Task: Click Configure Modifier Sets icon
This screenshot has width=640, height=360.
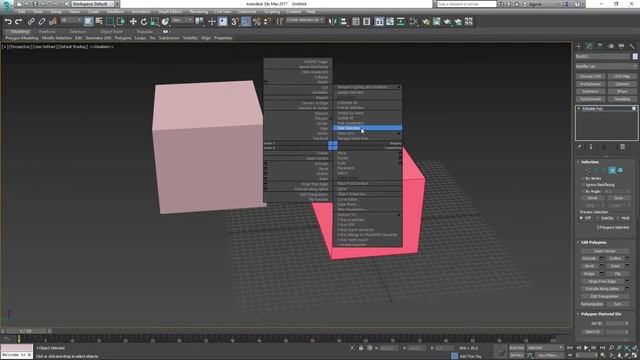Action: pos(622,147)
